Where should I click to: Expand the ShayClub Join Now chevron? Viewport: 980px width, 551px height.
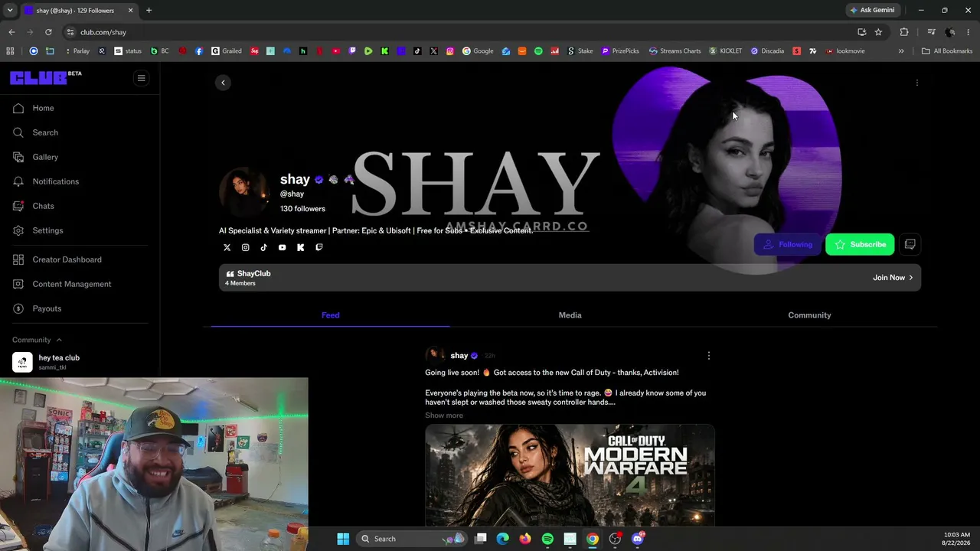click(910, 278)
